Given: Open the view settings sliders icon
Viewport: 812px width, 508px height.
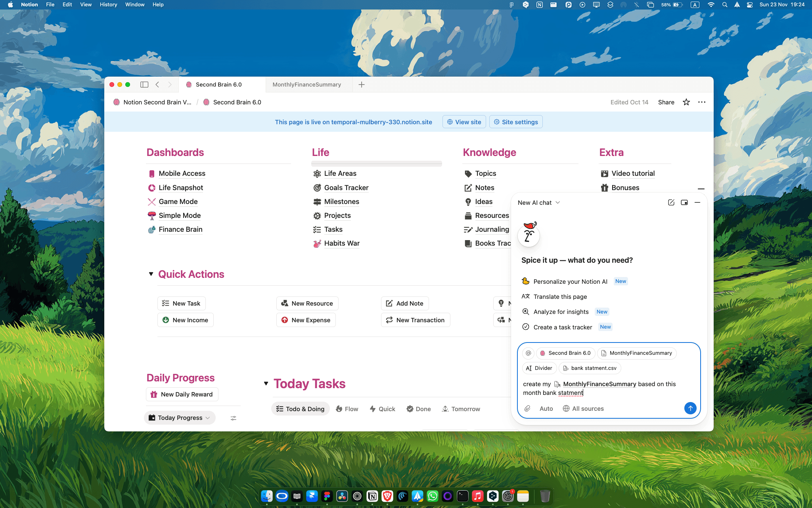Looking at the screenshot, I should [x=234, y=418].
